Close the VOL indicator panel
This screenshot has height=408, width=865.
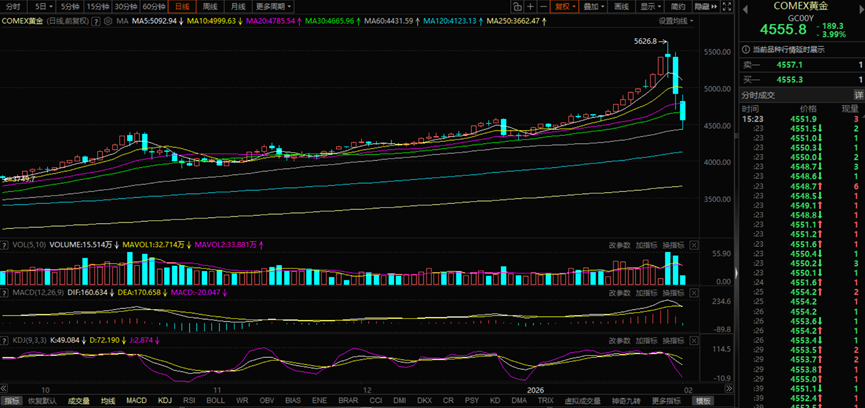(693, 243)
